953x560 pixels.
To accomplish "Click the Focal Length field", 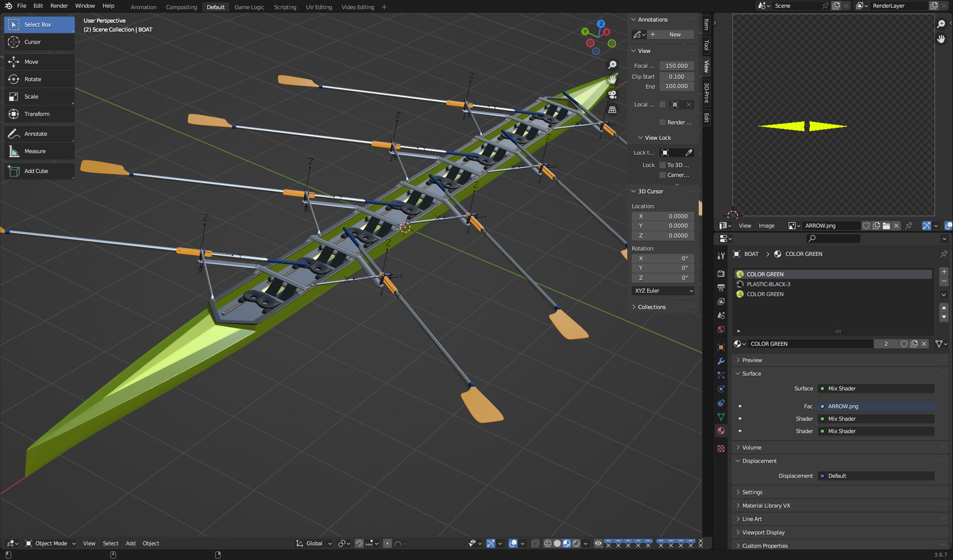I will point(677,66).
